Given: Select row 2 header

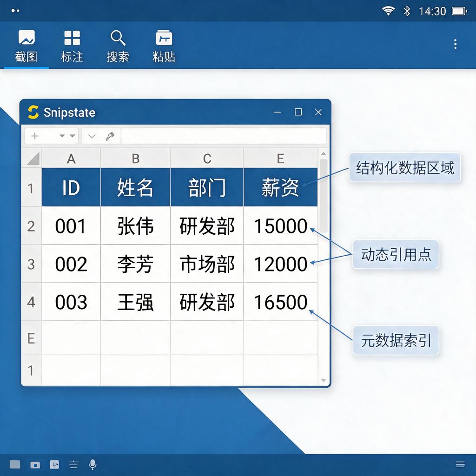Looking at the screenshot, I should [31, 226].
